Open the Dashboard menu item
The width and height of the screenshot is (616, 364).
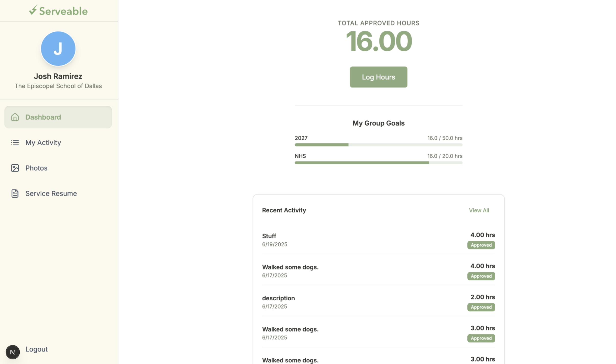(58, 117)
